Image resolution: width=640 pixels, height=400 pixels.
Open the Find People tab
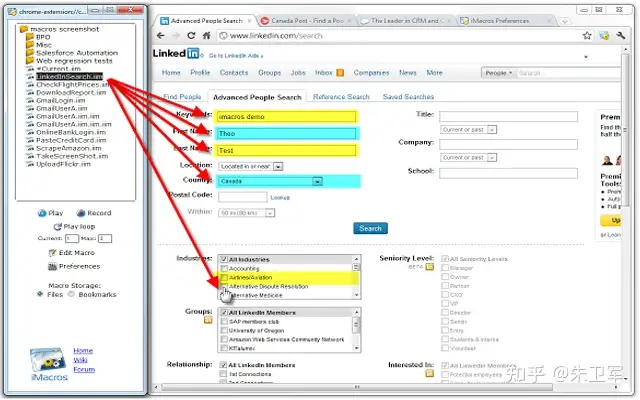coord(182,97)
